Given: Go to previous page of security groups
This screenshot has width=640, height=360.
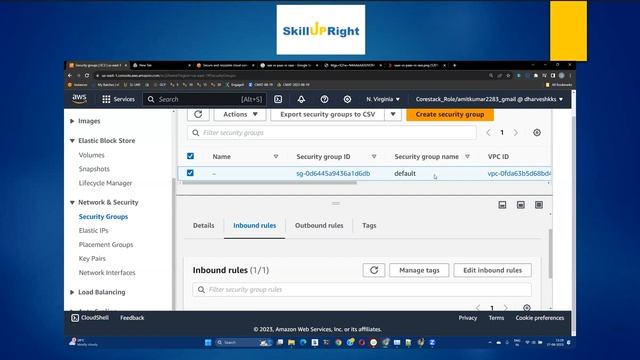Looking at the screenshot, I should [488, 133].
